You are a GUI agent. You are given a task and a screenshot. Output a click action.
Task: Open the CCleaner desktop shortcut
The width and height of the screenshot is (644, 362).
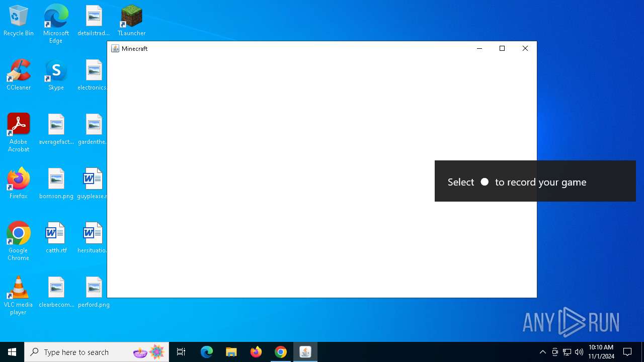point(19,75)
